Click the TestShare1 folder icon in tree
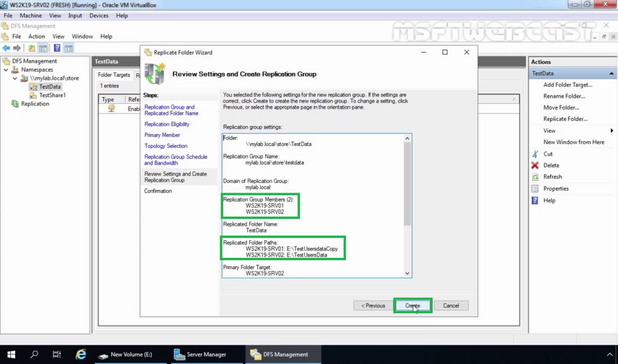618x364 pixels. click(x=33, y=95)
